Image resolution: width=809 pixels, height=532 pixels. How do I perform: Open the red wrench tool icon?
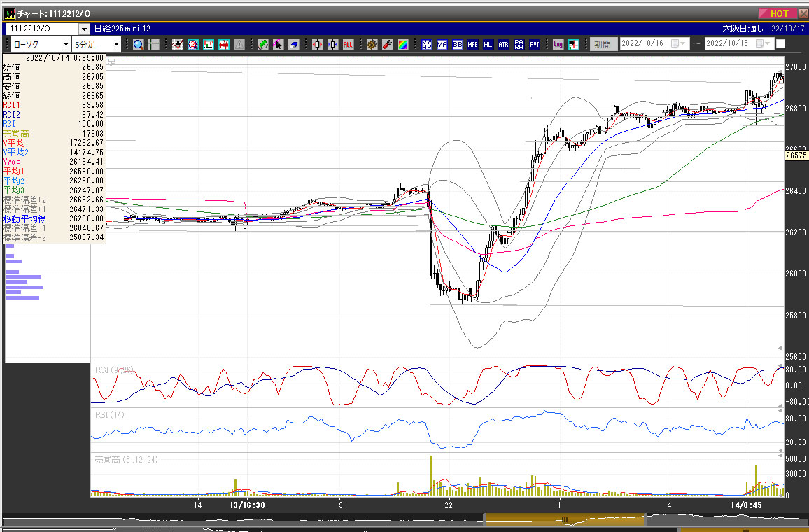[388, 45]
